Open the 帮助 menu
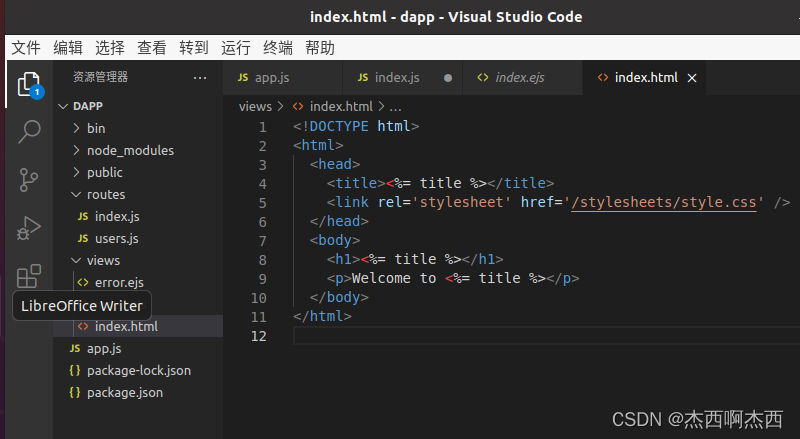The height and width of the screenshot is (439, 800). click(x=319, y=48)
